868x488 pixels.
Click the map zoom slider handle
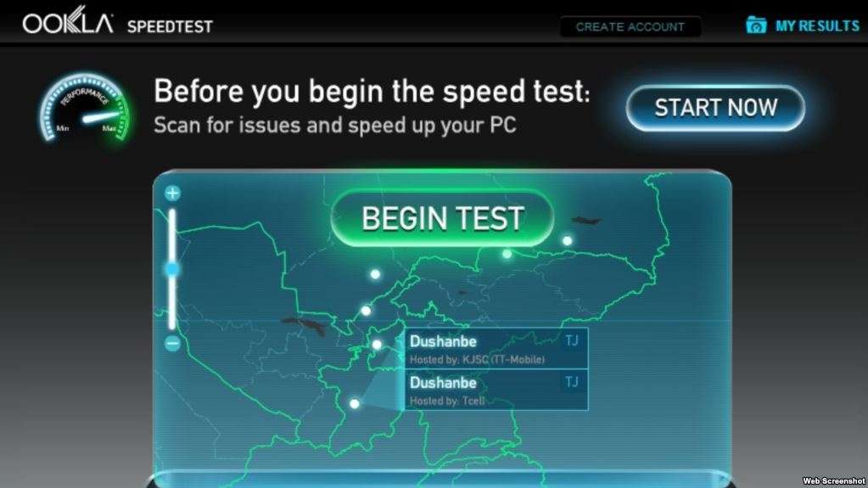pyautogui.click(x=172, y=269)
